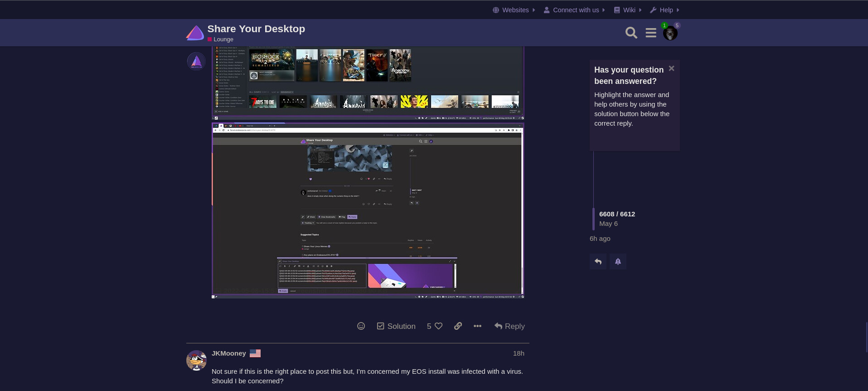Viewport: 868px width, 391px height.
Task: Open the hamburger menu in the header
Action: (x=651, y=33)
